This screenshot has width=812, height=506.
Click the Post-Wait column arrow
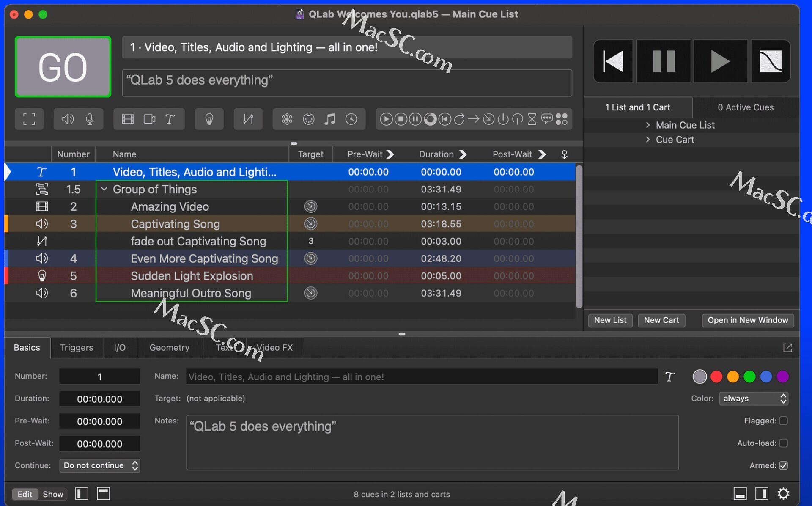[x=542, y=154]
